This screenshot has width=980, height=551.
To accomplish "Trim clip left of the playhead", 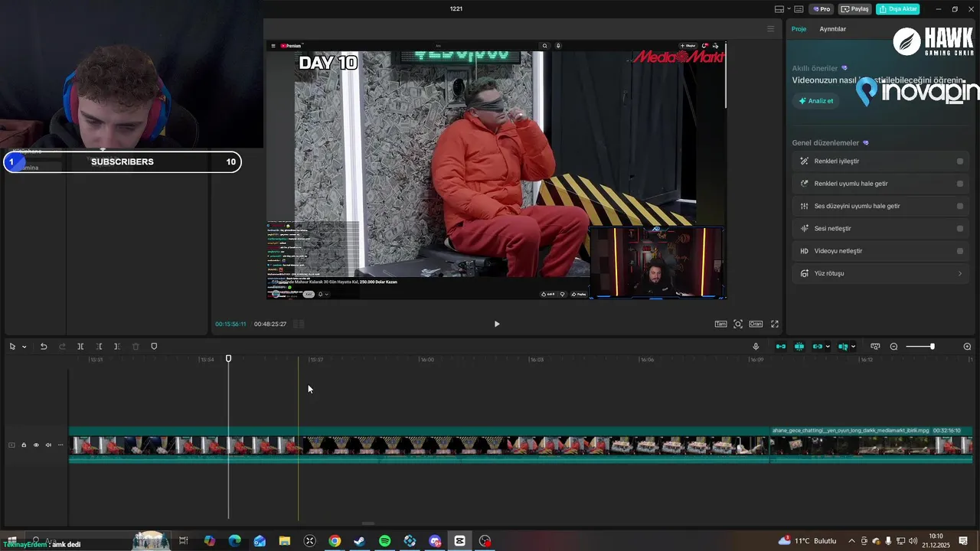I will (x=99, y=347).
